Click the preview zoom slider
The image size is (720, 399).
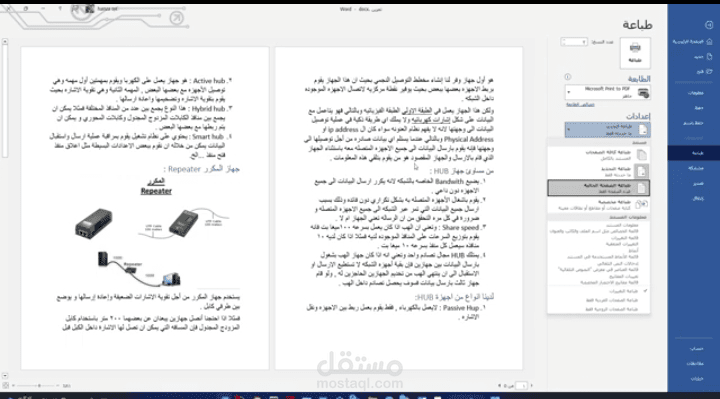[35, 386]
